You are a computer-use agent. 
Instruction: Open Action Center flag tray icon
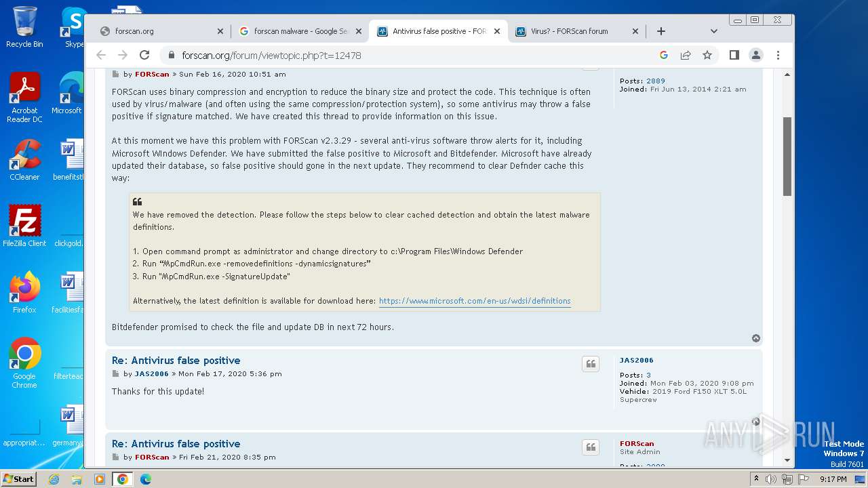click(x=803, y=479)
